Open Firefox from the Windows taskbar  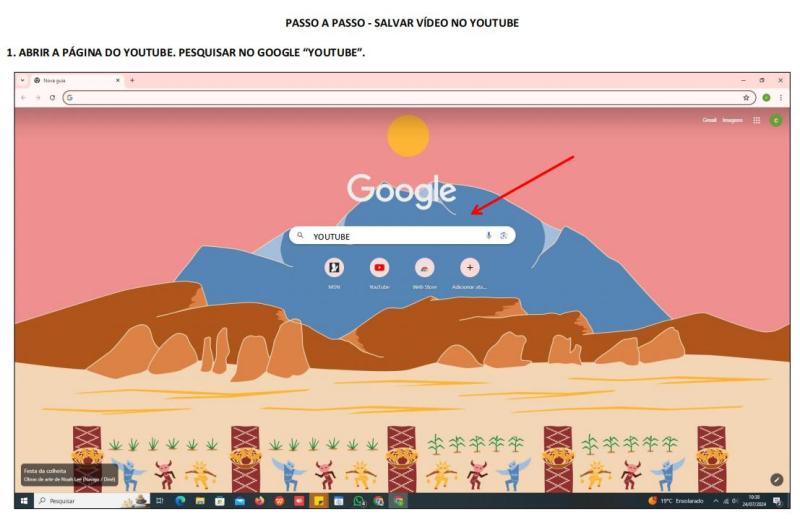coord(259,501)
